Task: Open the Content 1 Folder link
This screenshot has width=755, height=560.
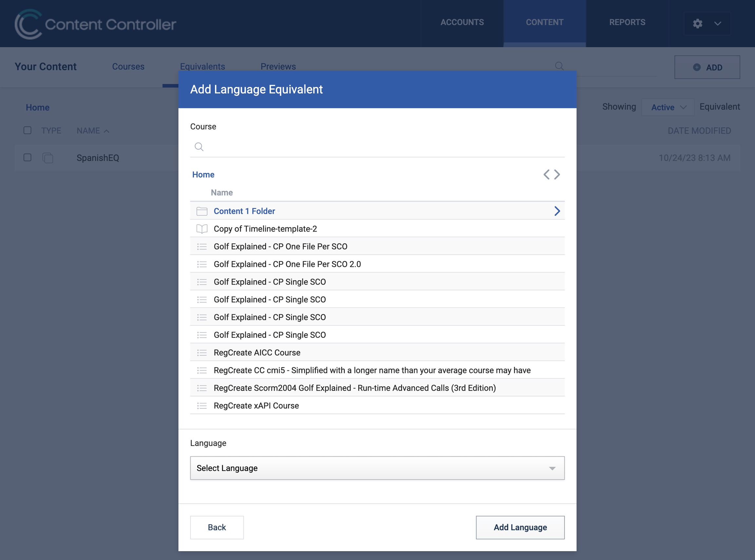Action: point(244,211)
